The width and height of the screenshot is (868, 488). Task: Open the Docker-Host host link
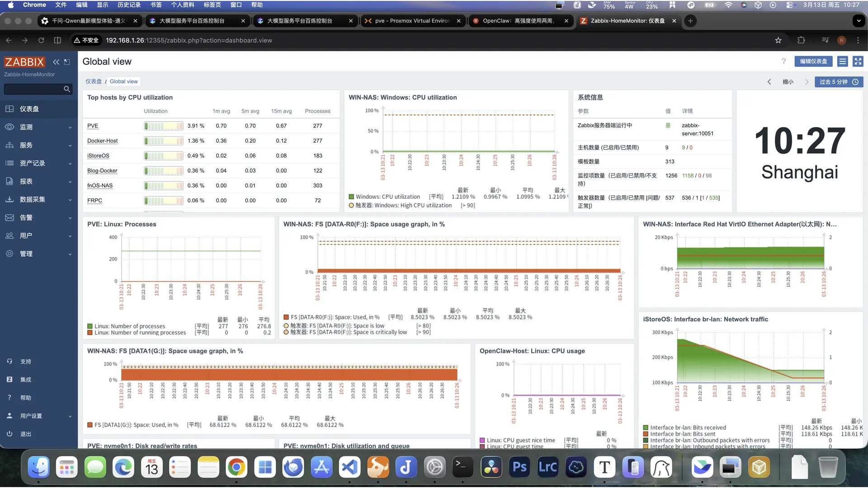pyautogui.click(x=102, y=141)
